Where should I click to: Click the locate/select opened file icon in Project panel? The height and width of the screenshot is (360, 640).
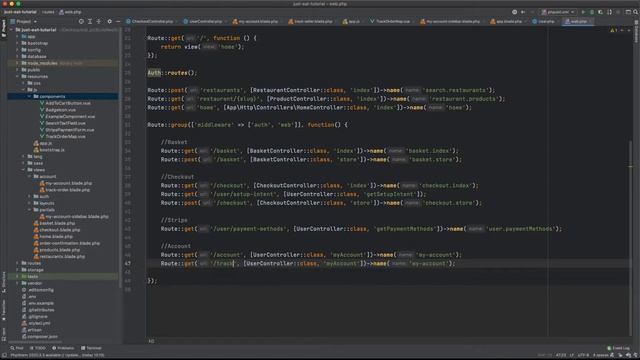click(81, 21)
